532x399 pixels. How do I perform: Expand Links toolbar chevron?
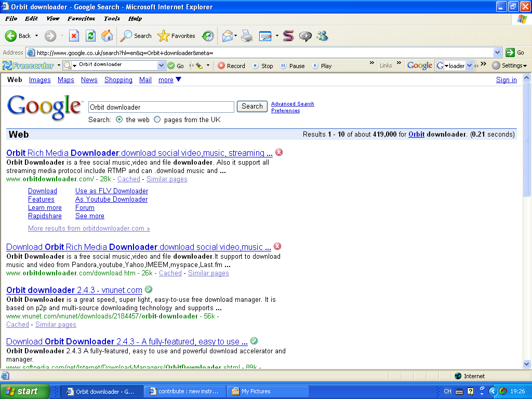pyautogui.click(x=399, y=63)
